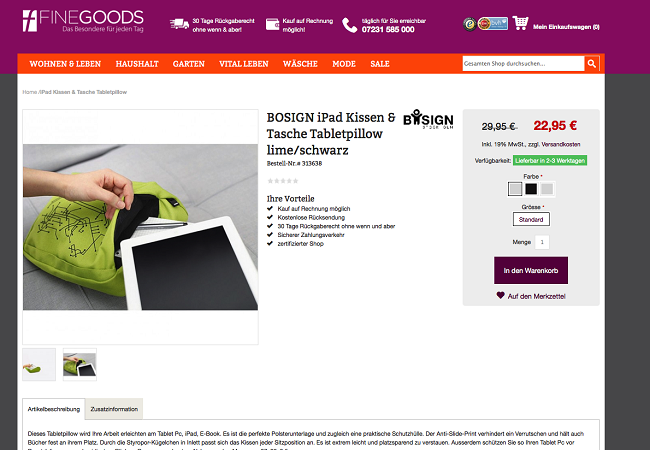
Task: Open the shopping cart icon
Action: coord(521,23)
